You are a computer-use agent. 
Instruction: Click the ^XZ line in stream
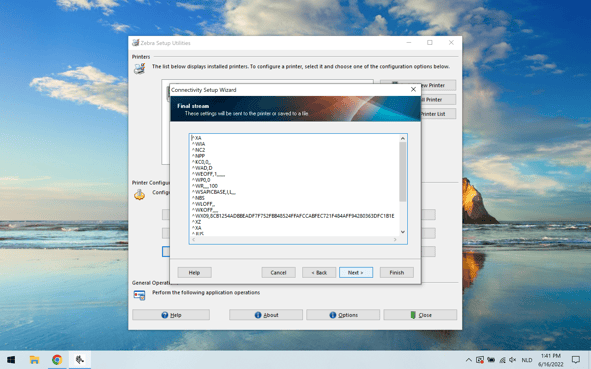[x=196, y=222]
